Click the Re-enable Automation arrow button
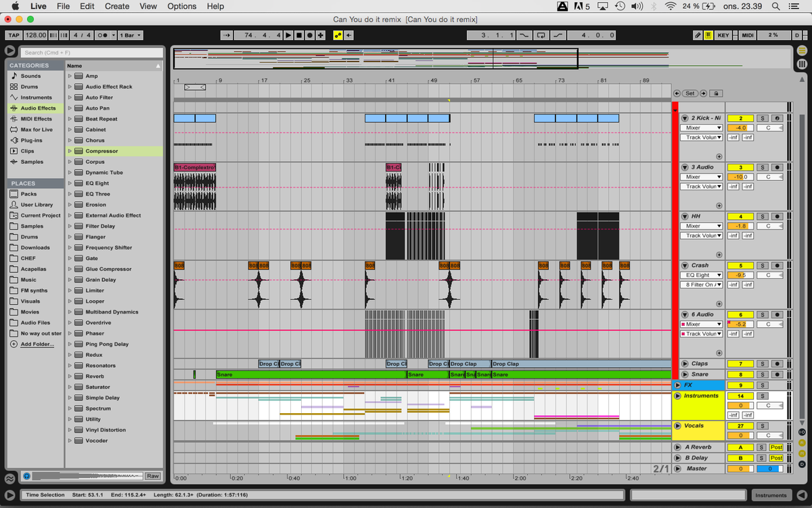Screen dimensions: 812x508 tap(348, 35)
